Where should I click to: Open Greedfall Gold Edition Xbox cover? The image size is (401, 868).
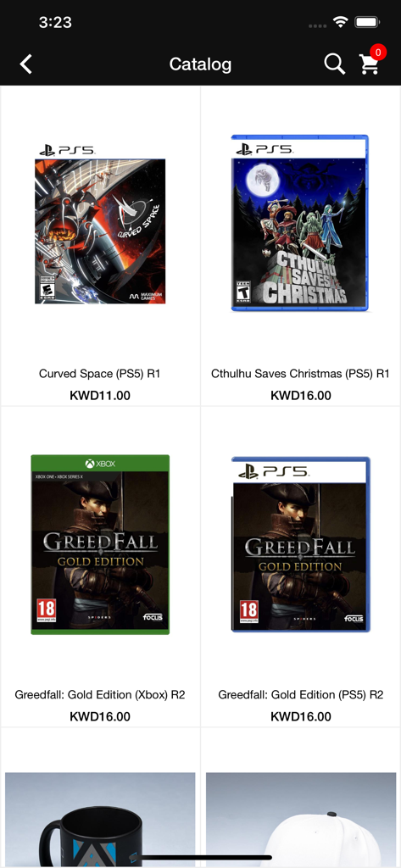click(x=100, y=544)
